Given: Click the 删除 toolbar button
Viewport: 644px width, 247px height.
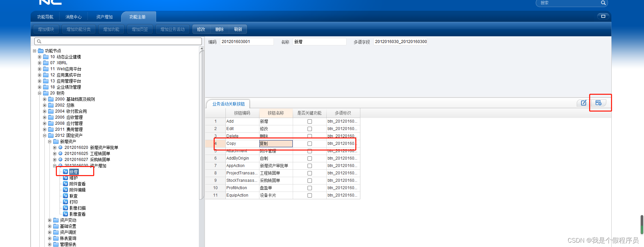Looking at the screenshot, I should tap(219, 29).
